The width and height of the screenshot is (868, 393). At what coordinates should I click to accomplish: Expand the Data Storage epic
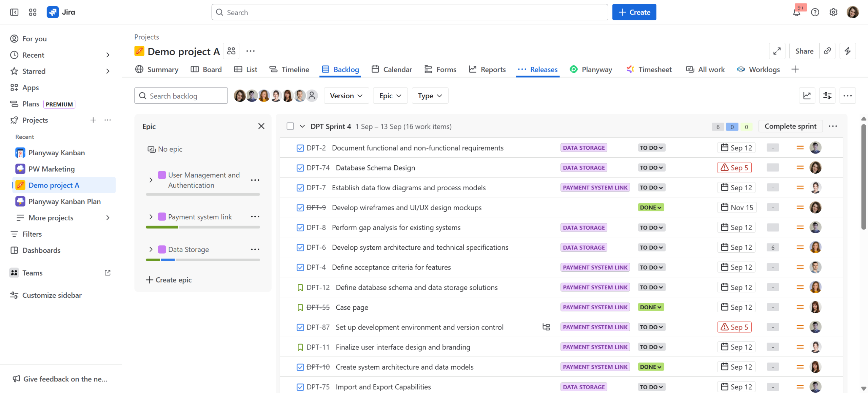click(151, 250)
